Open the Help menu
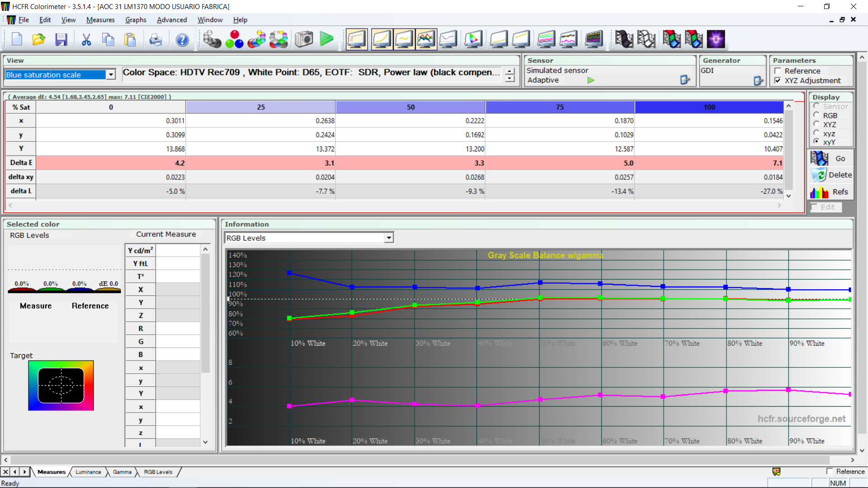Image resolution: width=868 pixels, height=488 pixels. (240, 20)
